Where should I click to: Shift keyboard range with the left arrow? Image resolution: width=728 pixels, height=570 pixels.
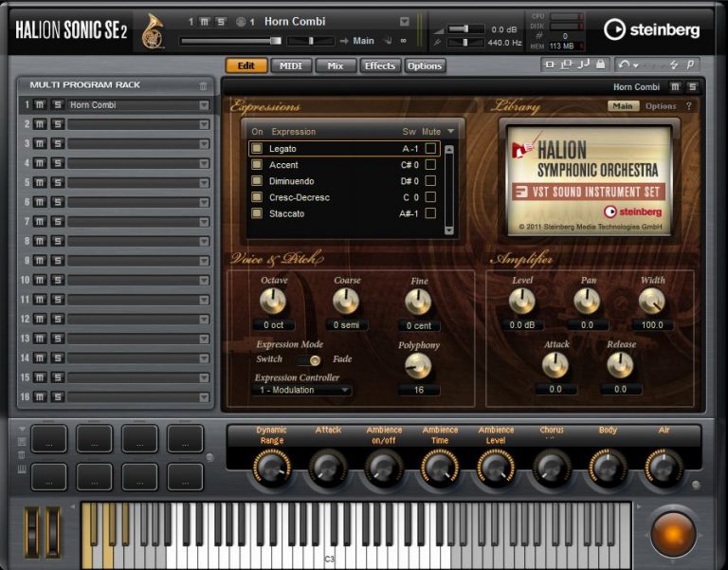pos(73,506)
